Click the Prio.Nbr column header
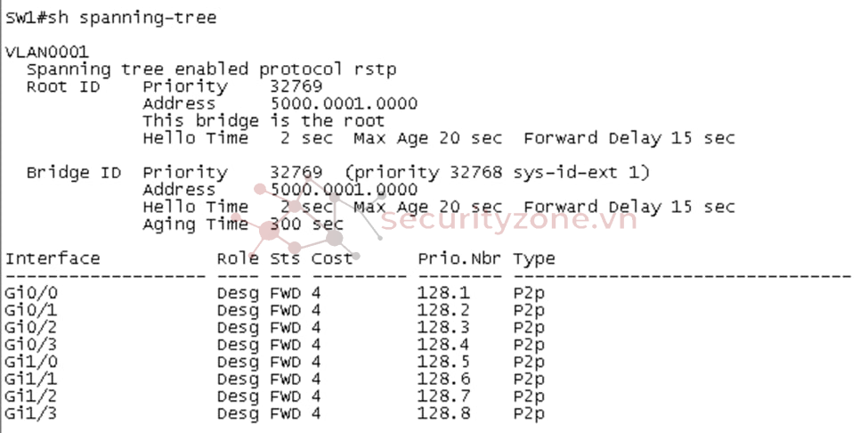The width and height of the screenshot is (868, 433). click(459, 258)
